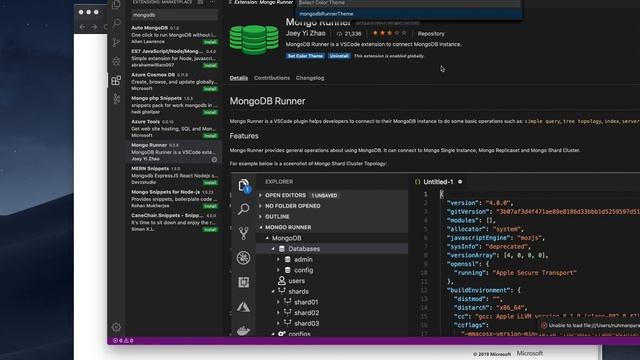Open the Mongo php Snippets extension row

174,105
